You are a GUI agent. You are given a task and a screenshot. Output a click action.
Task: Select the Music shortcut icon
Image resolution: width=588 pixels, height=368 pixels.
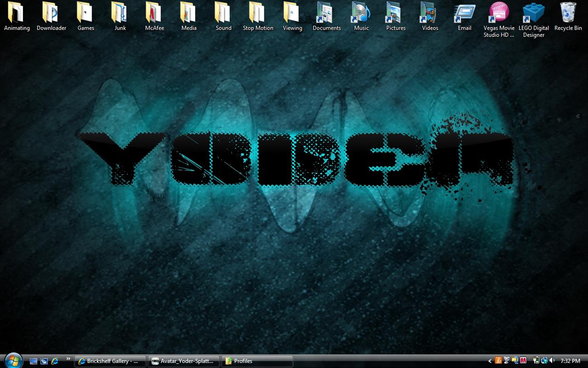click(x=362, y=17)
